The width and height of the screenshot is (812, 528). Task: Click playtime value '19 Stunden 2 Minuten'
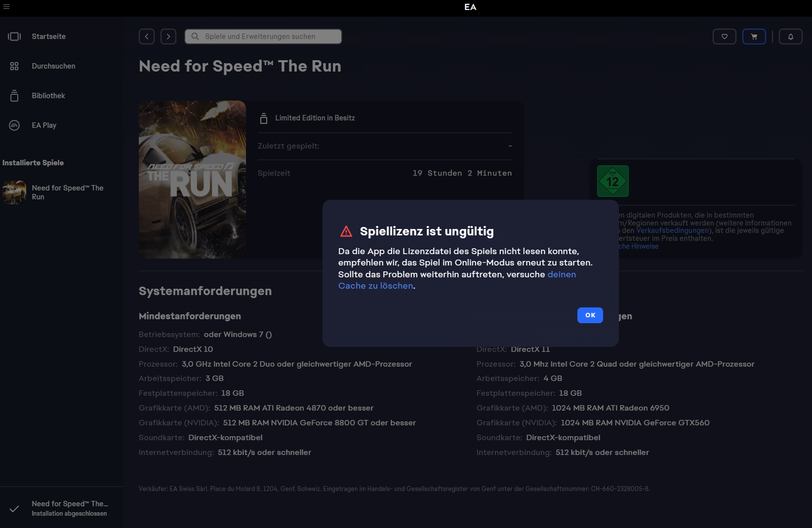[x=462, y=173]
